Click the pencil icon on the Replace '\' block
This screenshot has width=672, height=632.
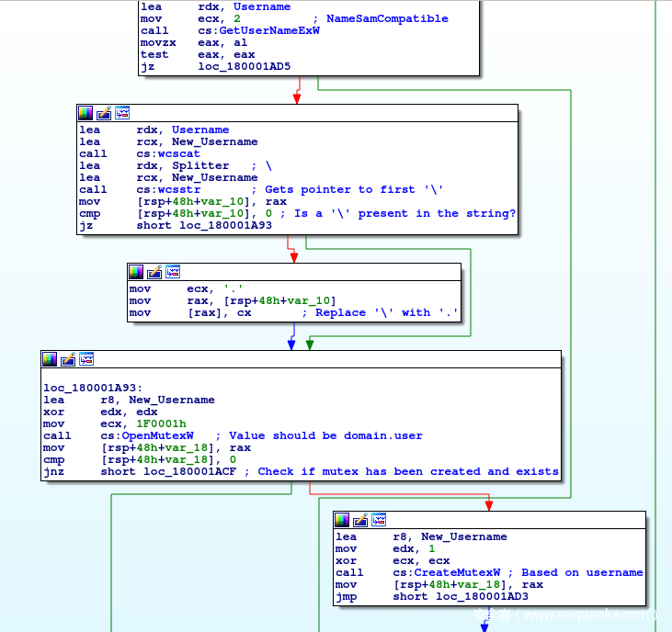point(154,272)
